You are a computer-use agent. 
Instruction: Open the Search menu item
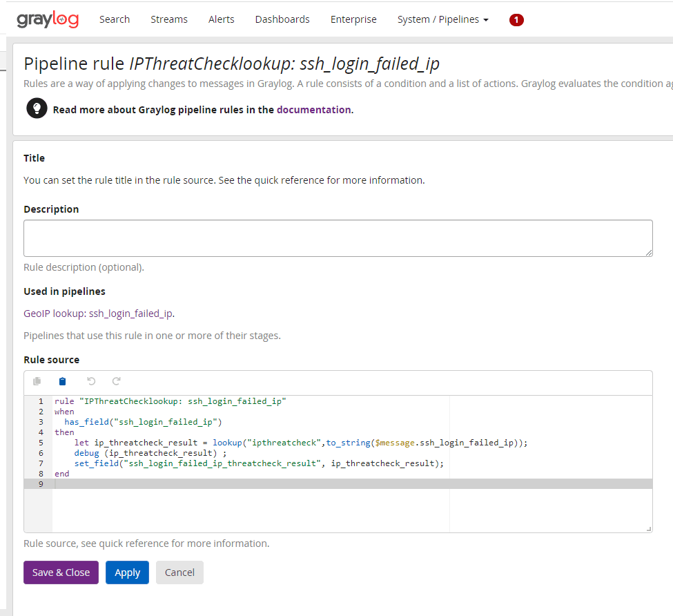(x=115, y=19)
